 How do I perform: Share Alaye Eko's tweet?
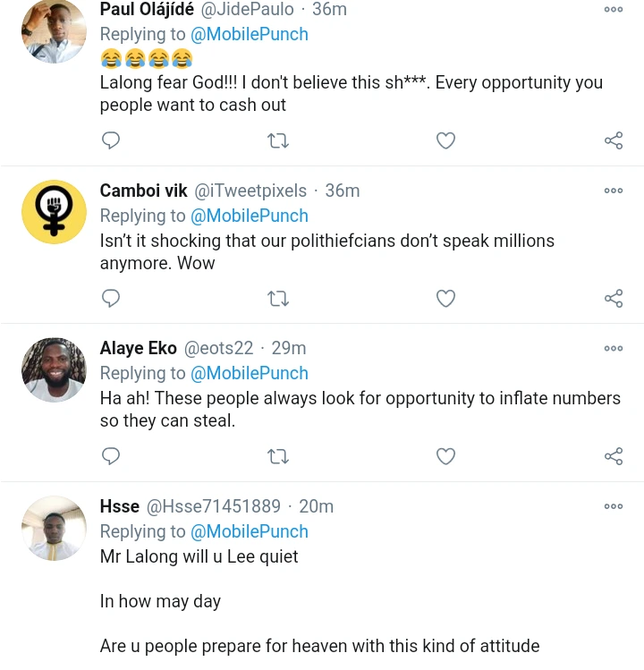tap(614, 456)
